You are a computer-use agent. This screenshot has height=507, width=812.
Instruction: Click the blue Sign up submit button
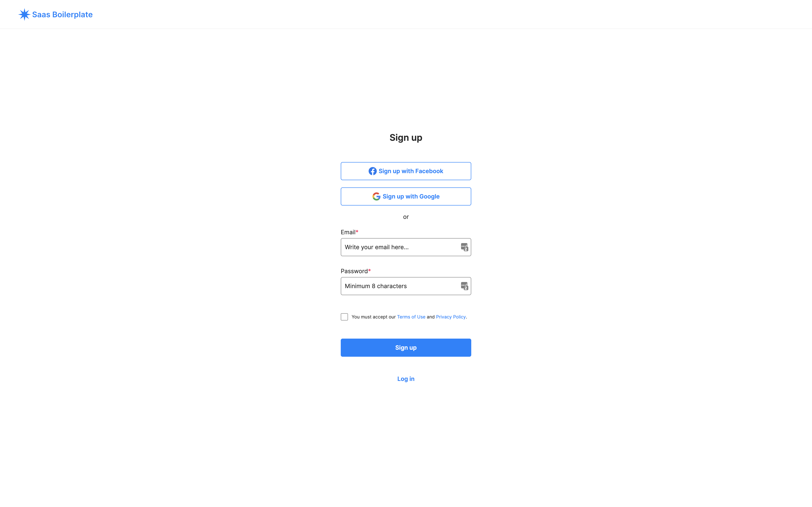coord(406,347)
